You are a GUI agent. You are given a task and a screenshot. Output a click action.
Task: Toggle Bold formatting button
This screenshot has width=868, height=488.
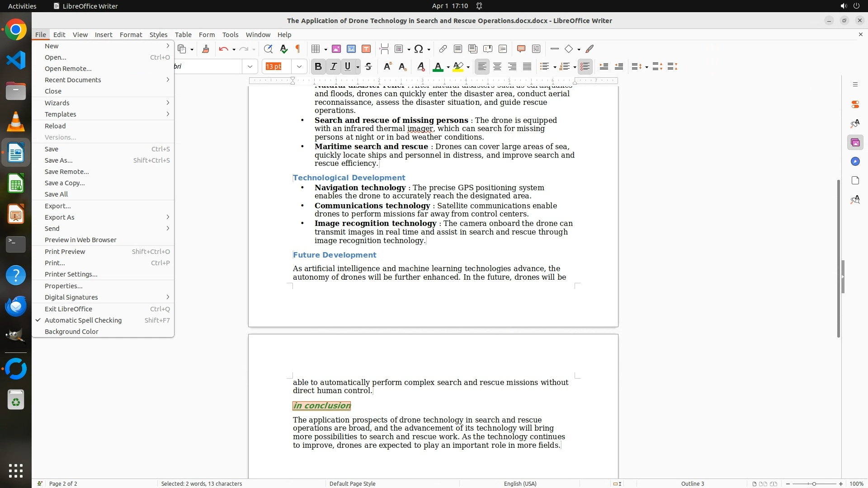pyautogui.click(x=318, y=66)
